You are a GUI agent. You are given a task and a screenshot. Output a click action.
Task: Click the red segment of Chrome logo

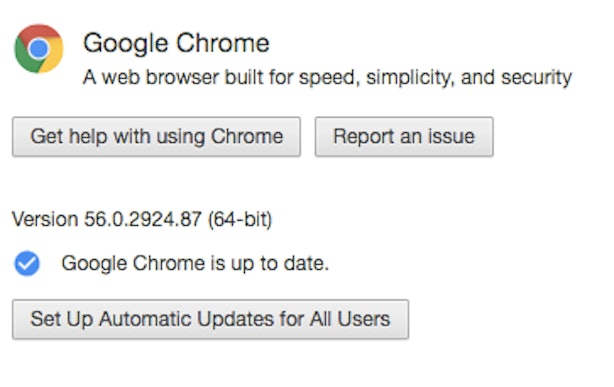39,31
